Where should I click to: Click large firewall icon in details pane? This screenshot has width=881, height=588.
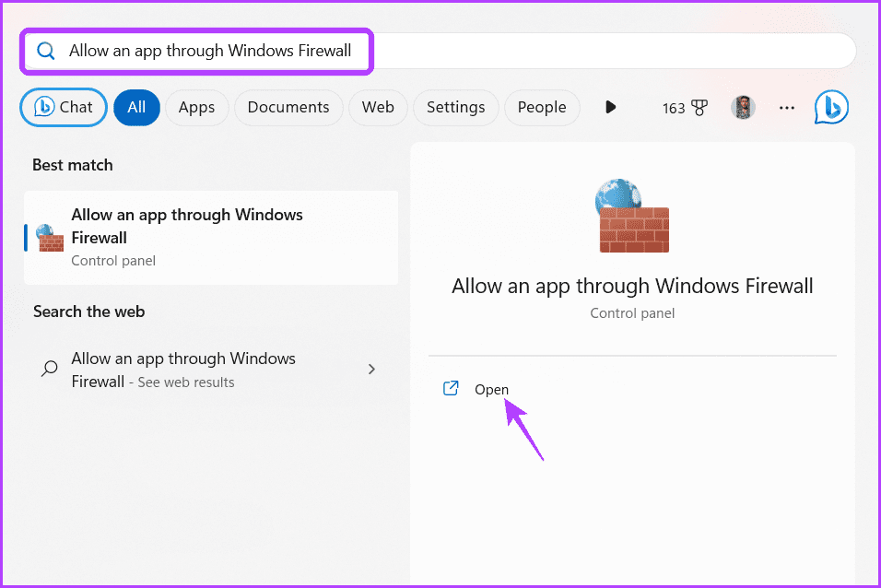(633, 216)
